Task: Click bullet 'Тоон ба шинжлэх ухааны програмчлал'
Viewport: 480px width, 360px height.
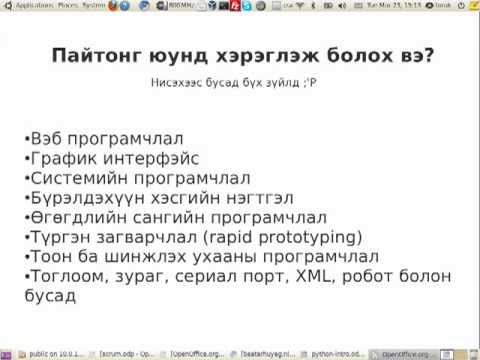Action: pos(202,257)
